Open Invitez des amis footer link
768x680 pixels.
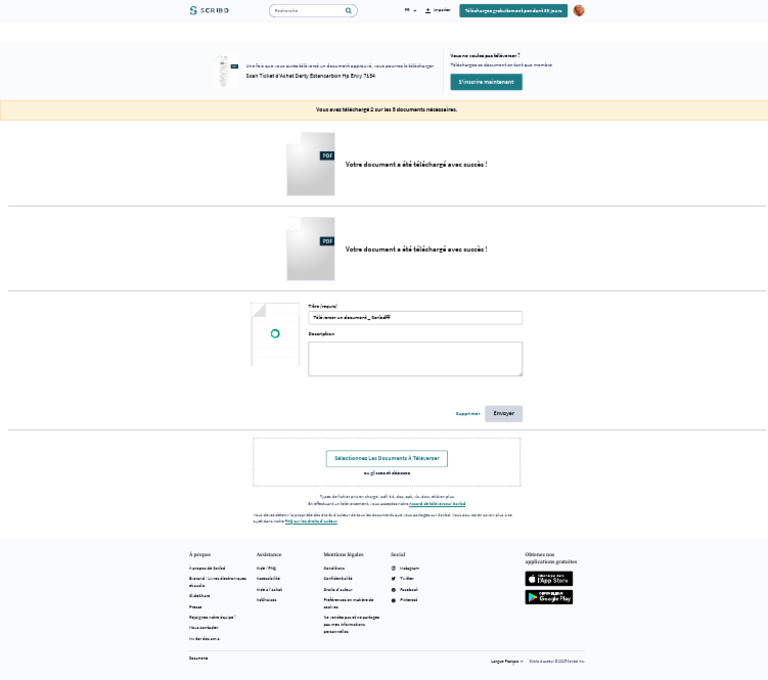204,639
